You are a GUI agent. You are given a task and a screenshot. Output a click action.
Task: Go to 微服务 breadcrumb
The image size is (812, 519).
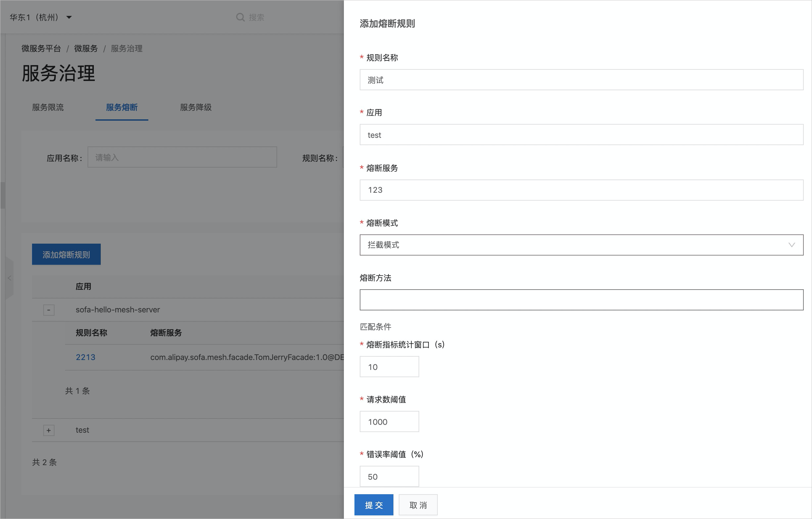(x=86, y=48)
